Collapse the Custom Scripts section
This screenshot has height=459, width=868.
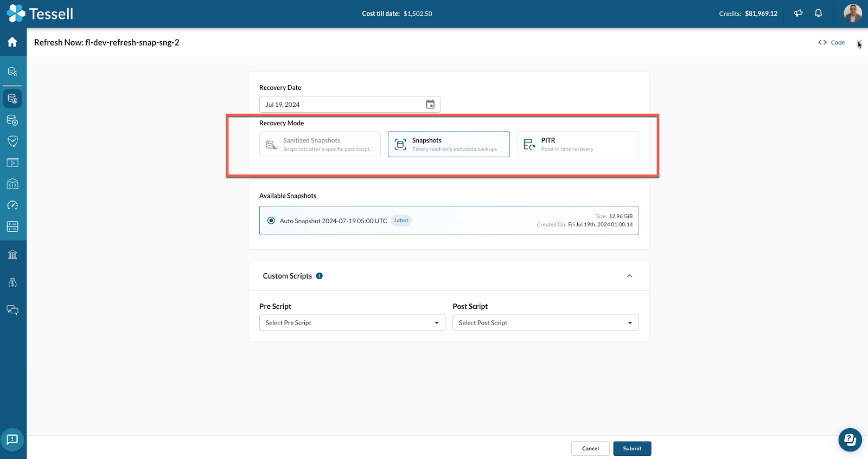[629, 276]
